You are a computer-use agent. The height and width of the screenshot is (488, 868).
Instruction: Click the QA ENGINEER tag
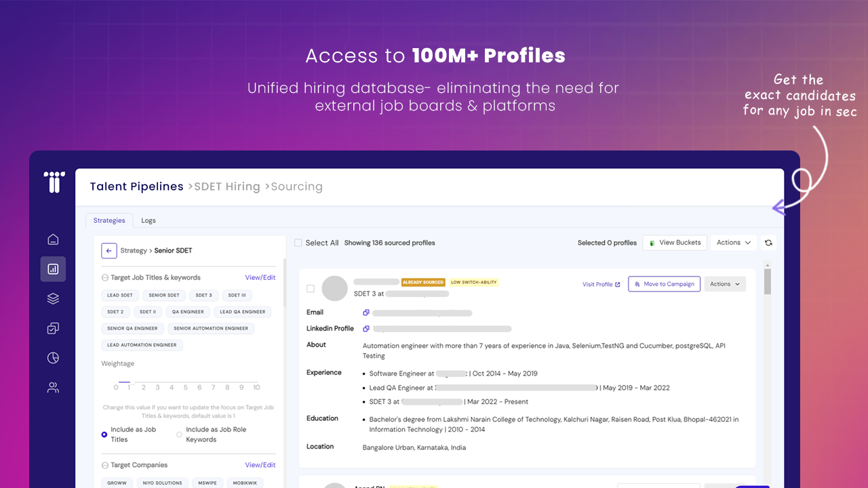tap(188, 312)
